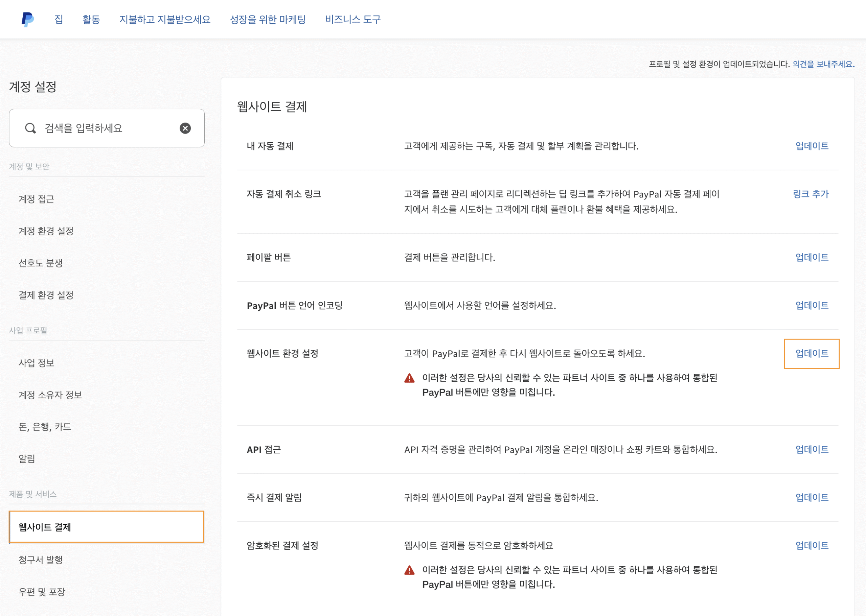Click the 페이팔 버튼 row label
This screenshot has width=866, height=616.
tap(269, 258)
